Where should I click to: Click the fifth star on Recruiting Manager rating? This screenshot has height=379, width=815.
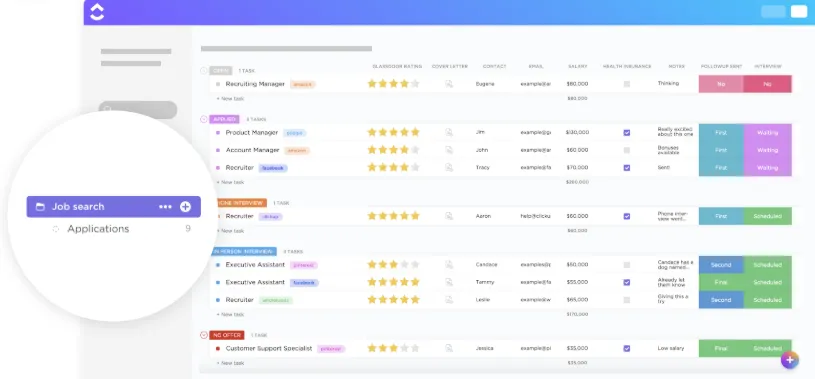[415, 83]
